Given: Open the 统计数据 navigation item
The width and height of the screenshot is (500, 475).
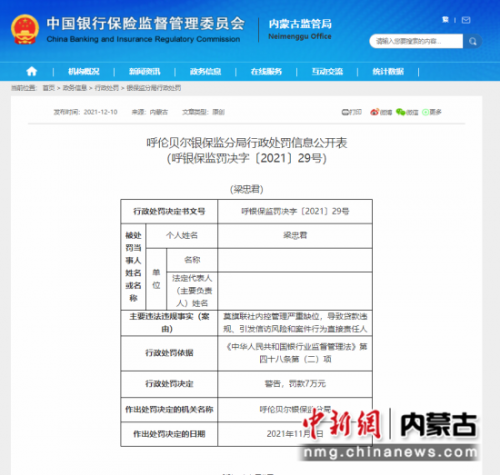Looking at the screenshot, I should point(388,71).
